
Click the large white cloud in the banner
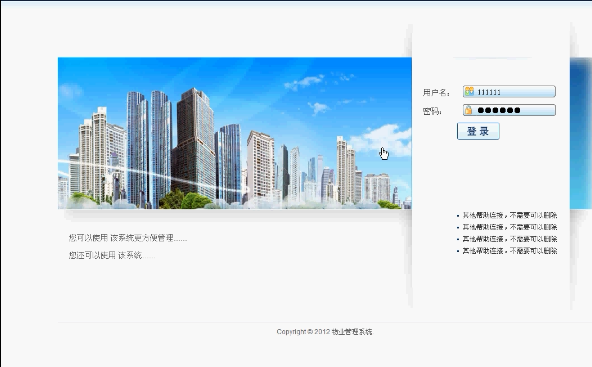pos(381,140)
